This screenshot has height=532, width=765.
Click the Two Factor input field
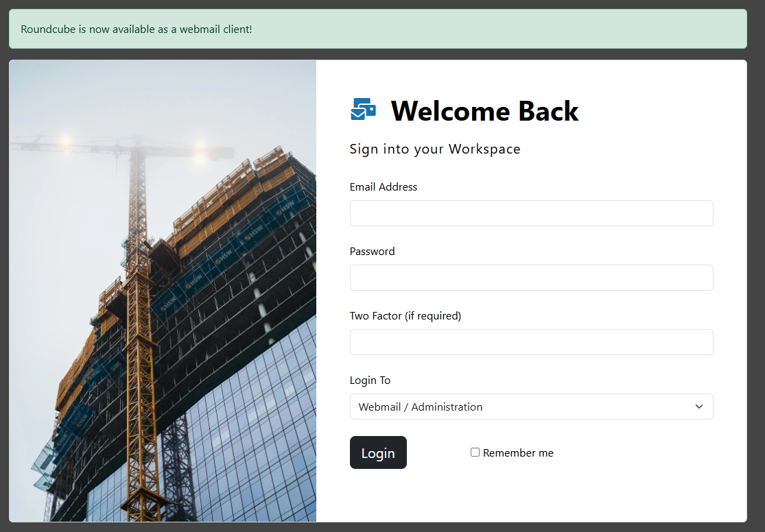click(x=532, y=342)
